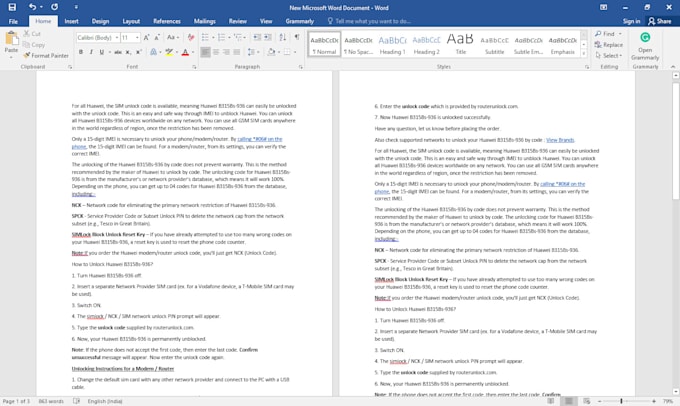Copy the selection
This screenshot has width=680, height=406.
(x=34, y=45)
